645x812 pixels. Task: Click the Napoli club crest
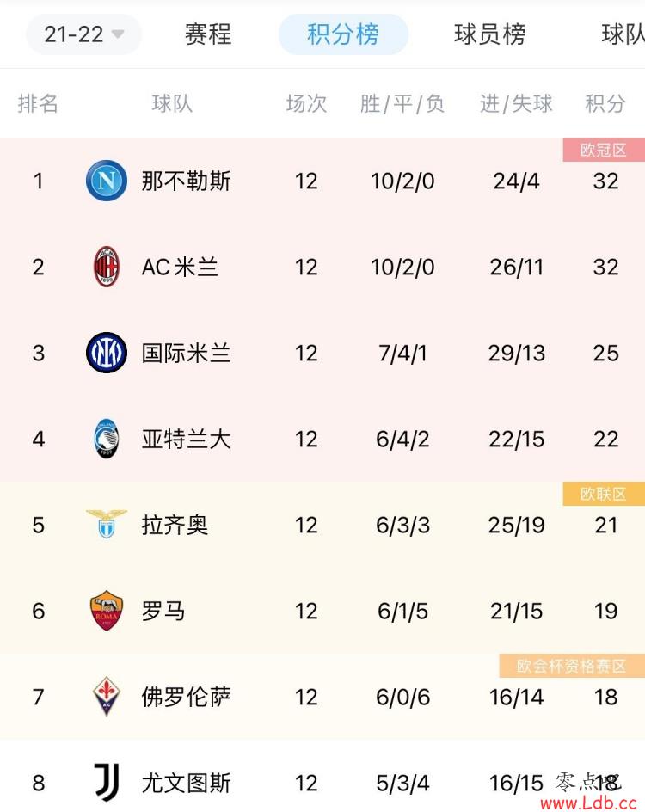(106, 181)
